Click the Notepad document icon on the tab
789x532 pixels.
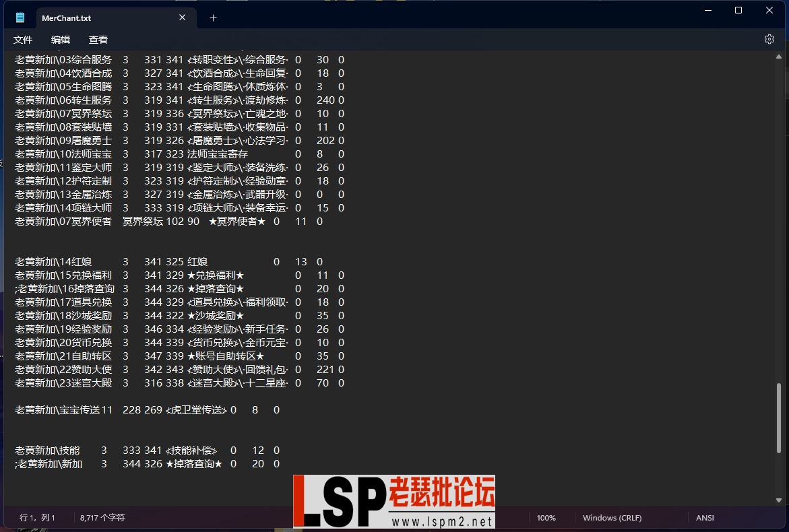pos(20,17)
